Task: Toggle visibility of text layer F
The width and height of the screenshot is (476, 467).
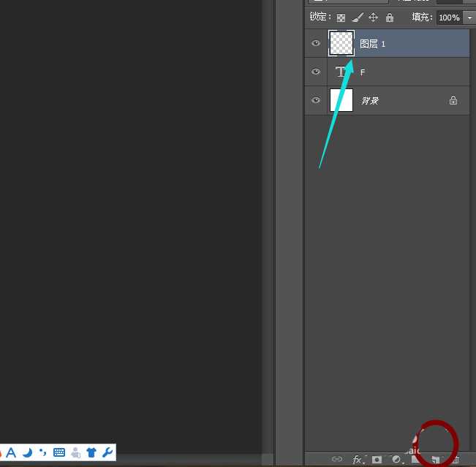Action: 316,72
